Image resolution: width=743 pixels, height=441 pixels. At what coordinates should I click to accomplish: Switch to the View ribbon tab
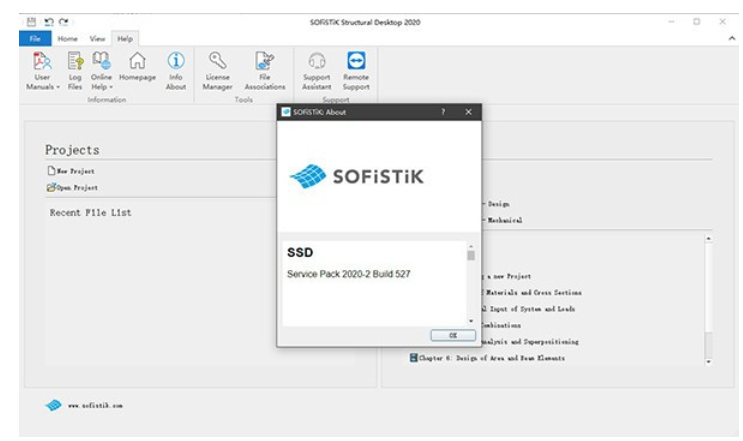click(97, 39)
